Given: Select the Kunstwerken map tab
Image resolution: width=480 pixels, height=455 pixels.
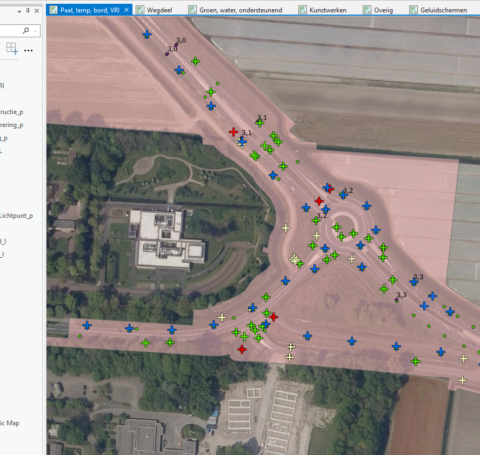Looking at the screenshot, I should [323, 10].
